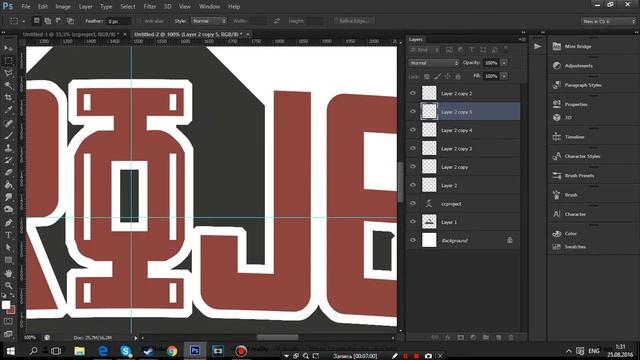Toggle visibility of Layer 2 copy
The width and height of the screenshot is (640, 360).
tap(413, 167)
